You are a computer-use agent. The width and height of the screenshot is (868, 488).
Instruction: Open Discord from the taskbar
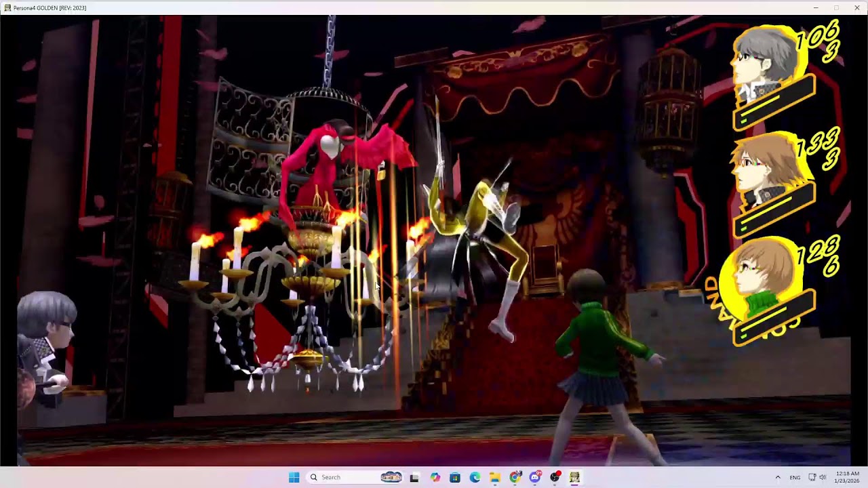535,477
